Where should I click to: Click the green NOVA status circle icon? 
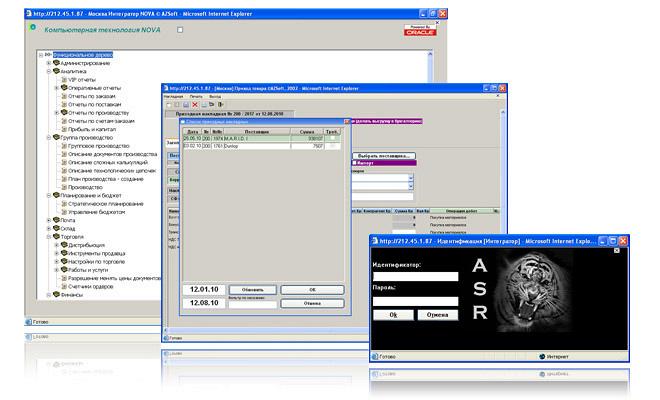[x=33, y=28]
